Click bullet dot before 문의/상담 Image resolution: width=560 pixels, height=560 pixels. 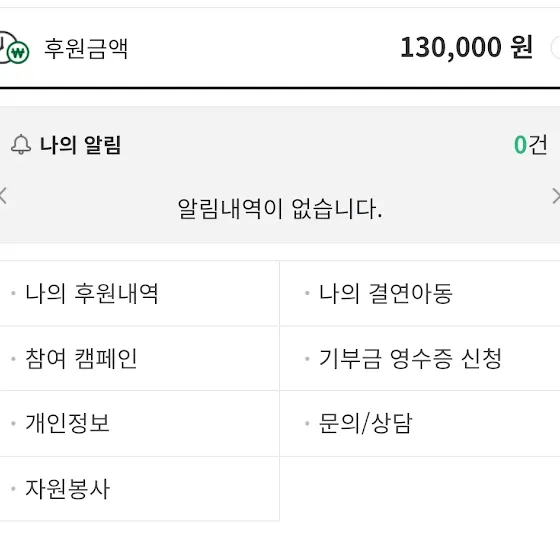click(x=307, y=423)
